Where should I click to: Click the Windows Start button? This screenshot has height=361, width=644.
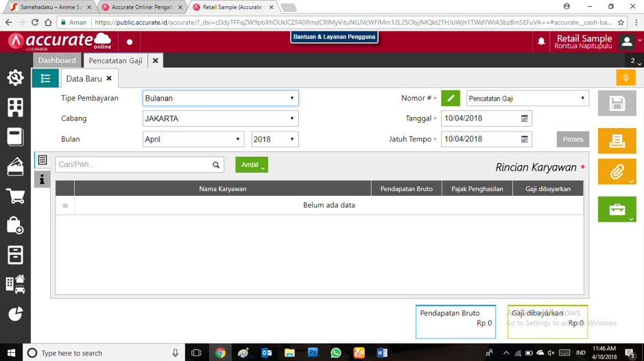click(x=11, y=353)
